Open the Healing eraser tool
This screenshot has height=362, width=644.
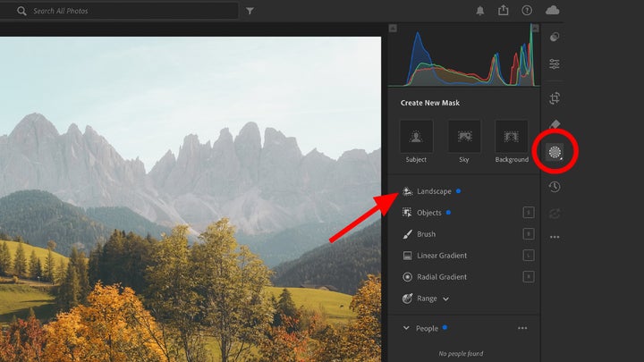[555, 125]
